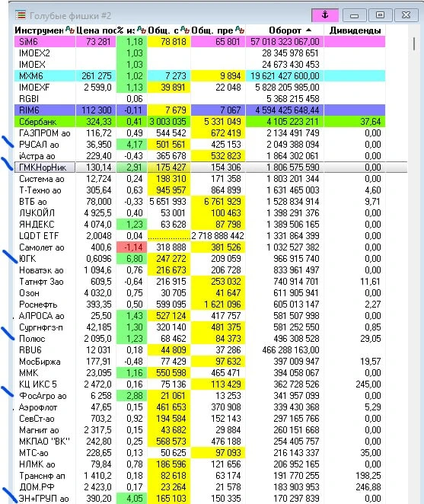The width and height of the screenshot is (424, 504).
Task: Select the MXM6 cyan highlighted row
Action: [x=199, y=76]
